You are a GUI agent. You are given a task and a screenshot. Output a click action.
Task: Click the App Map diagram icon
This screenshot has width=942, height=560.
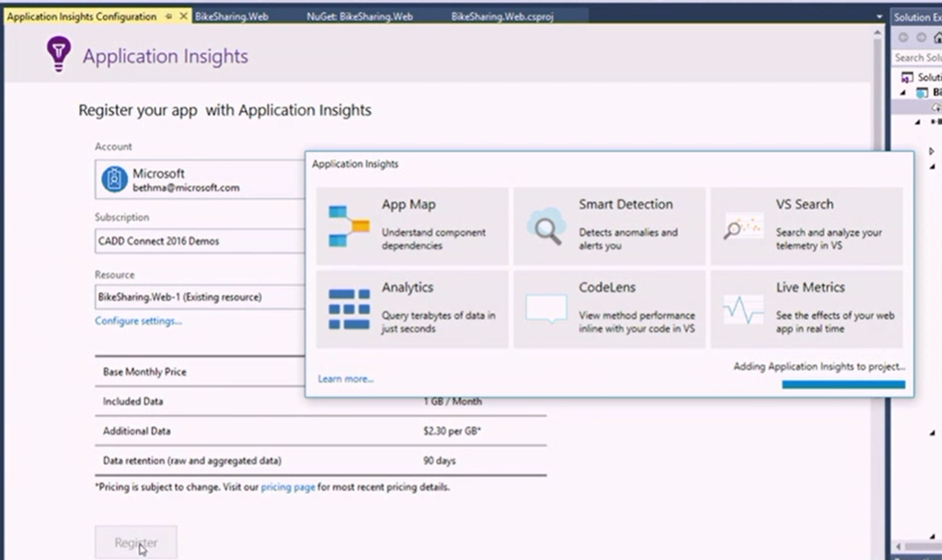coord(348,226)
